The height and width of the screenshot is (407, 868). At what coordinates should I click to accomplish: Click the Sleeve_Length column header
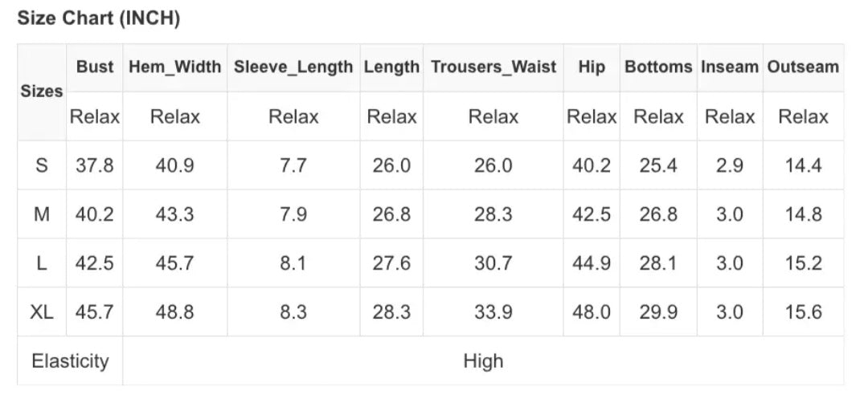pyautogui.click(x=293, y=67)
